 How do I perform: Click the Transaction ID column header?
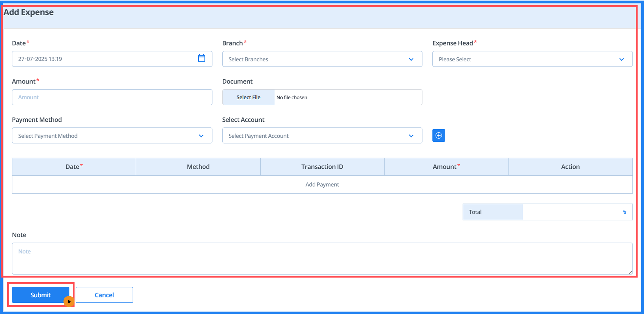tap(322, 167)
